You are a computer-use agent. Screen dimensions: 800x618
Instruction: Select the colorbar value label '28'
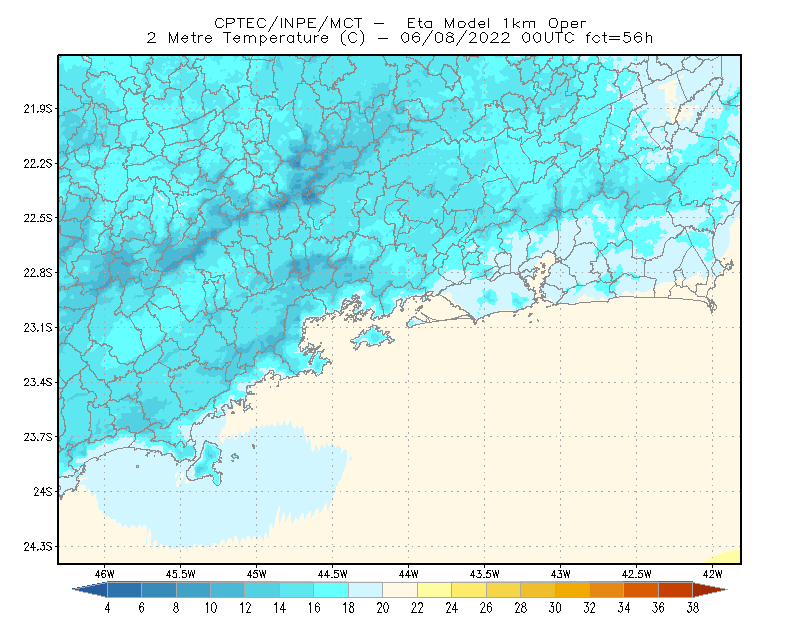520,608
